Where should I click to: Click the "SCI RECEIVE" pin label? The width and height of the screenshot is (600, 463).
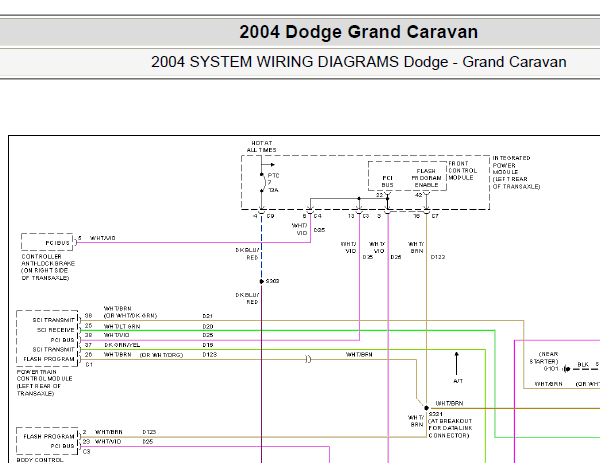pos(56,330)
